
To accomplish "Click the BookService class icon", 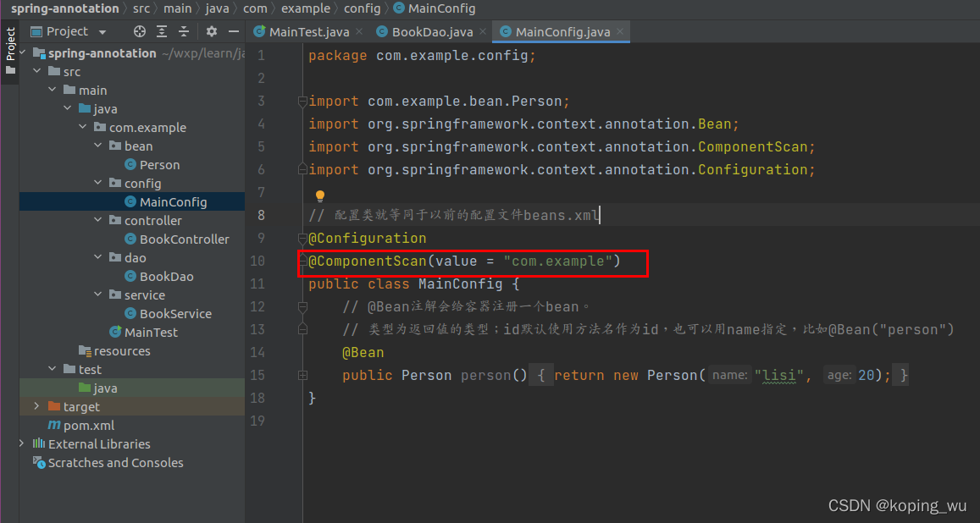I will pos(130,313).
